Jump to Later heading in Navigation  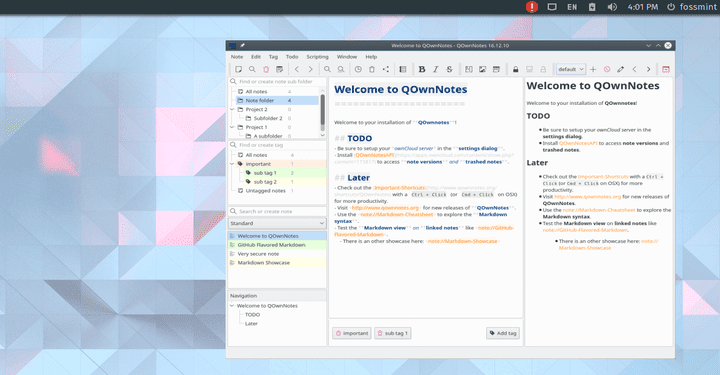click(251, 324)
